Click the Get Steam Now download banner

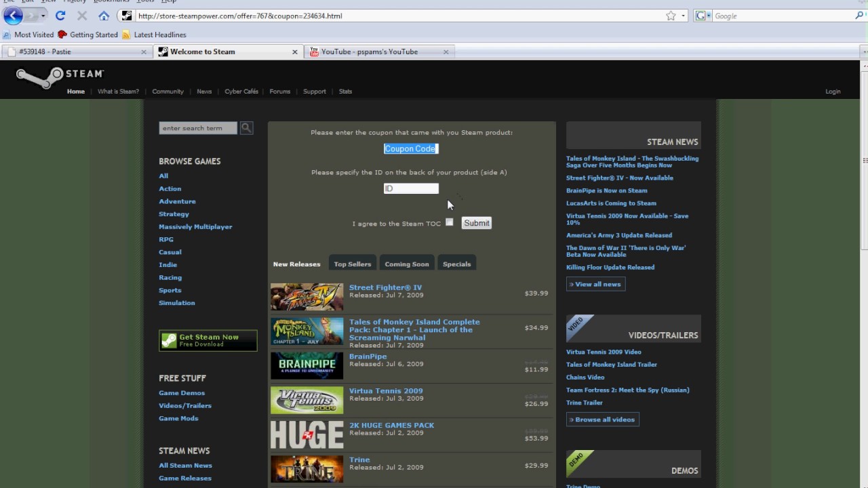pos(208,340)
